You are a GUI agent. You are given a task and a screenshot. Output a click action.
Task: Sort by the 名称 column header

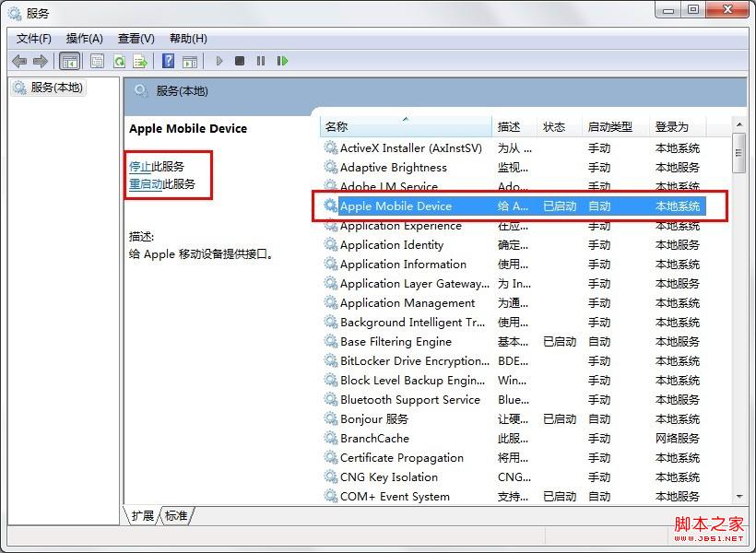(x=406, y=127)
